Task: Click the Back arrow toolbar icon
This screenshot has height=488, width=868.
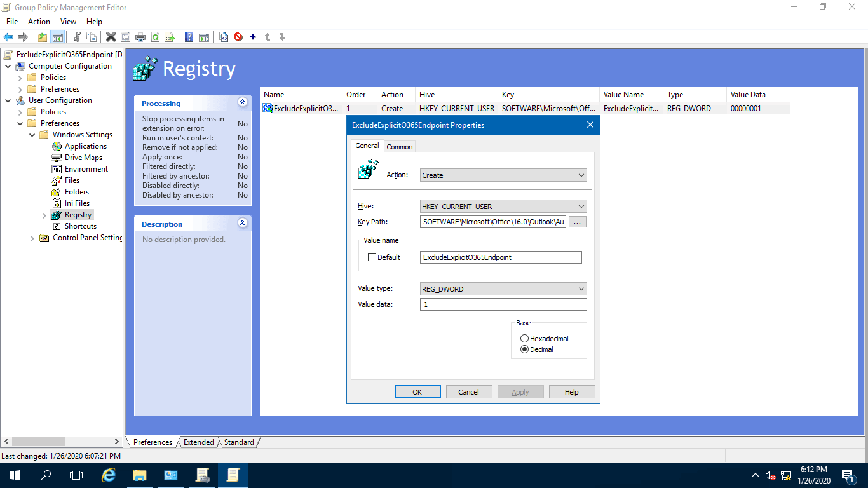Action: point(8,37)
